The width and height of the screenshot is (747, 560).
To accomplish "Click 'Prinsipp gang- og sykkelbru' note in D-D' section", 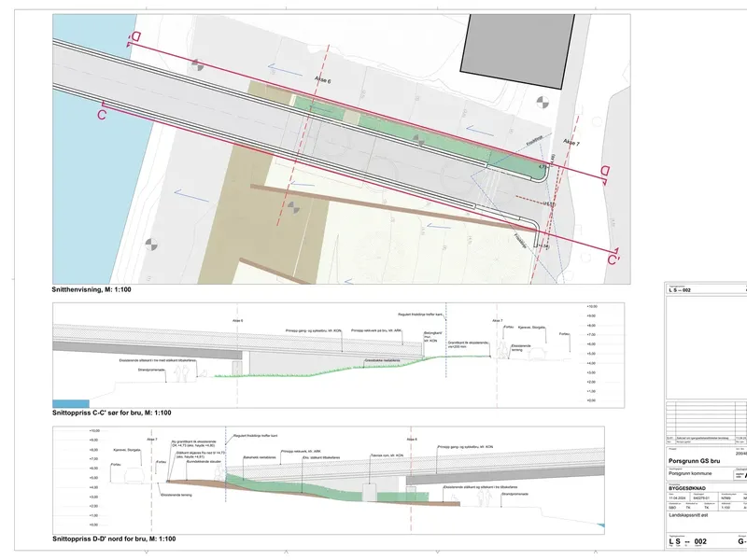I will pos(465,447).
